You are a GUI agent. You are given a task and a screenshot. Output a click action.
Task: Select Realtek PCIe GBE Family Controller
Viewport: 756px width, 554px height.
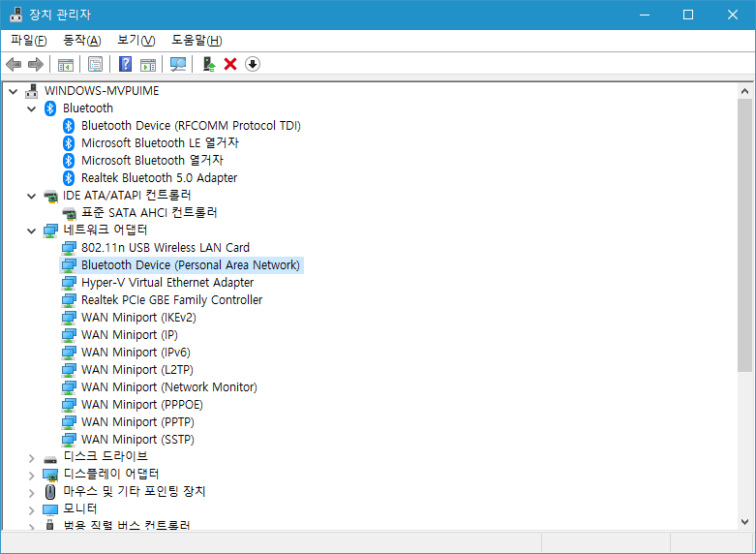(x=171, y=299)
